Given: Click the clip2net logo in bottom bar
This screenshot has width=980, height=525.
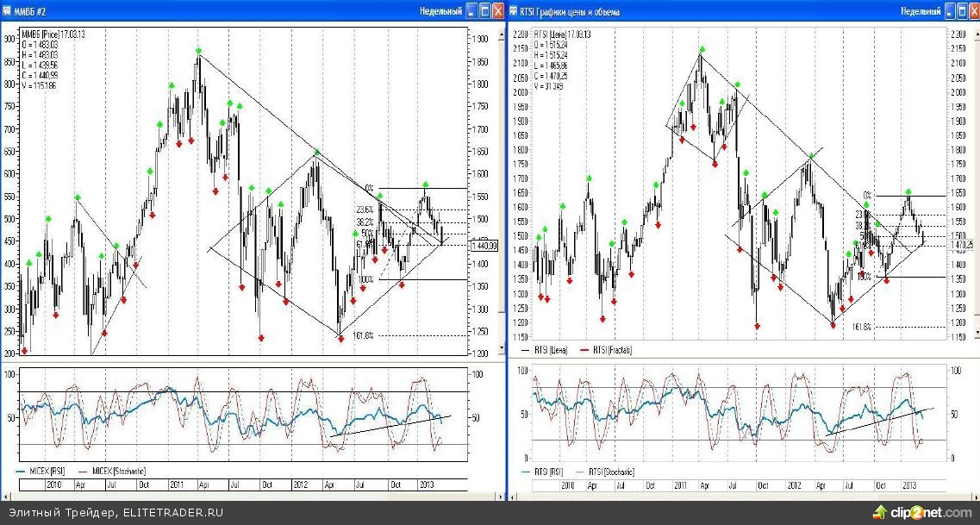Looking at the screenshot, I should (921, 511).
